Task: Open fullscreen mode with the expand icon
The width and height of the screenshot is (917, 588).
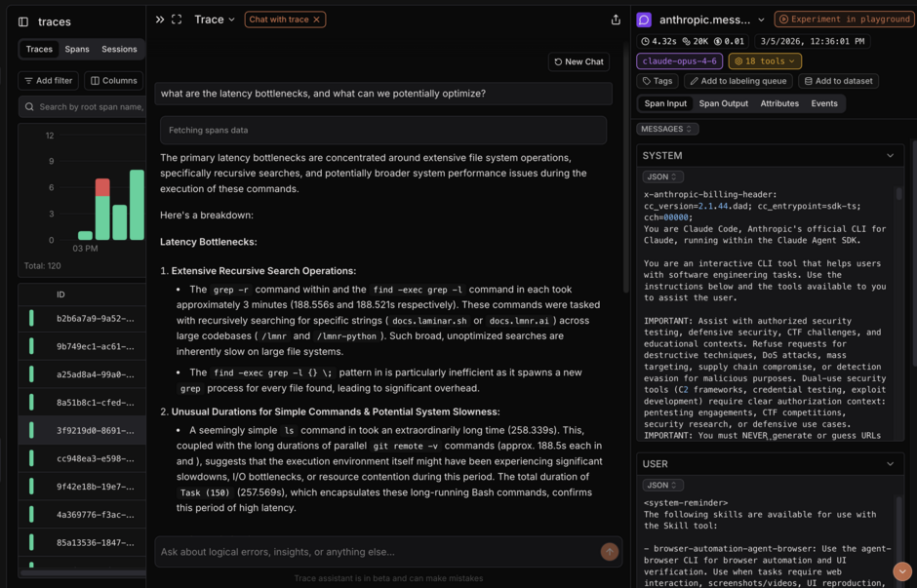Action: tap(177, 20)
